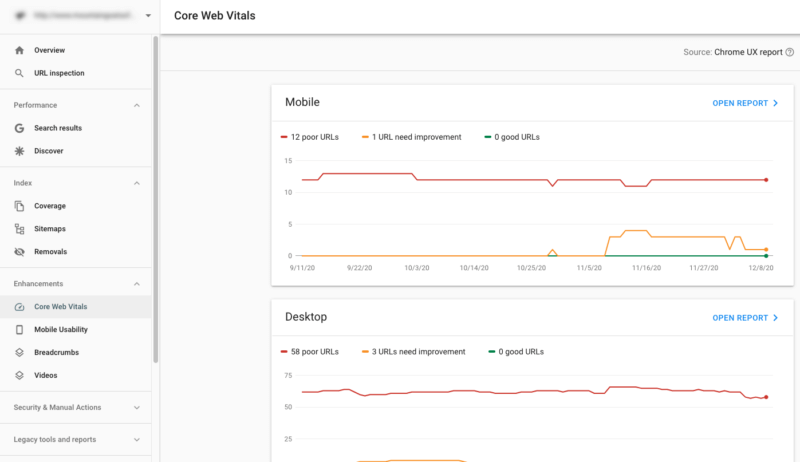Click the Mobile orange line endpoint dot
Viewport: 800px width, 462px height.
coord(766,249)
